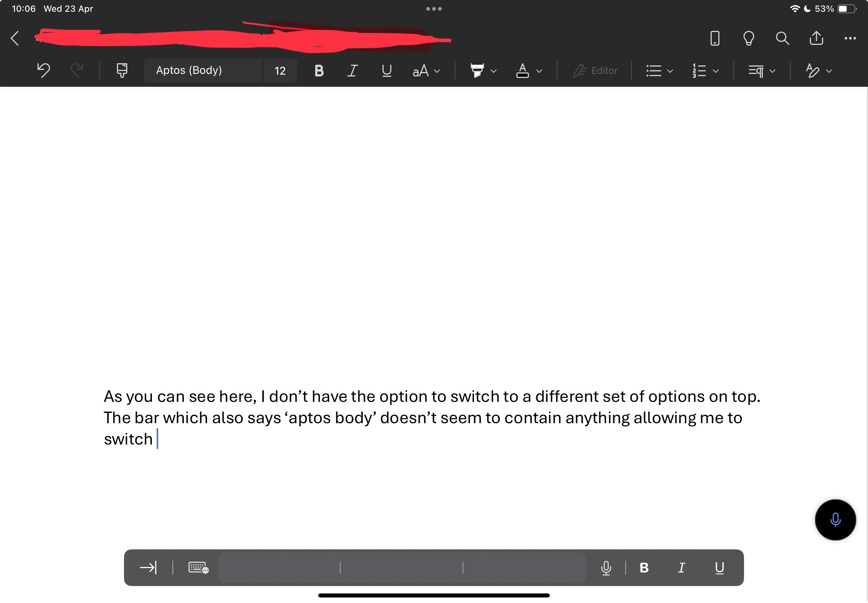Toggle Bold in the top toolbar
The image size is (868, 603).
(x=319, y=71)
